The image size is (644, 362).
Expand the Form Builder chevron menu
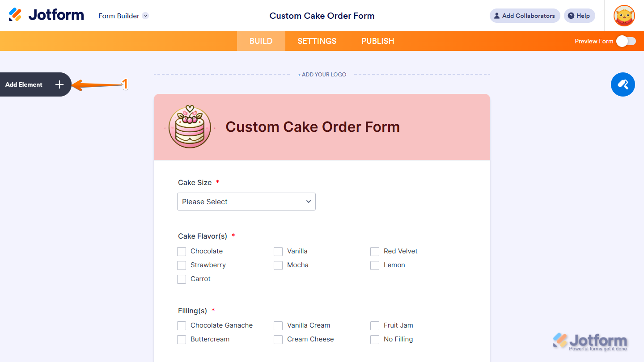click(x=145, y=16)
